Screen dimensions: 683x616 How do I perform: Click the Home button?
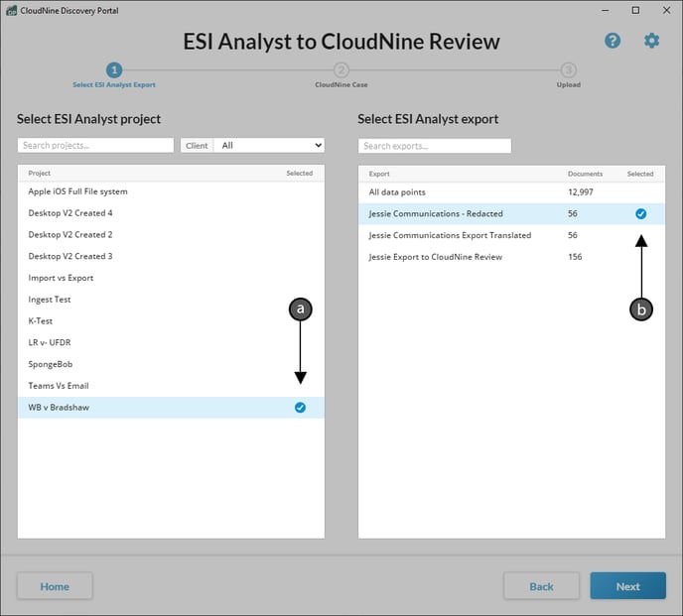click(55, 586)
